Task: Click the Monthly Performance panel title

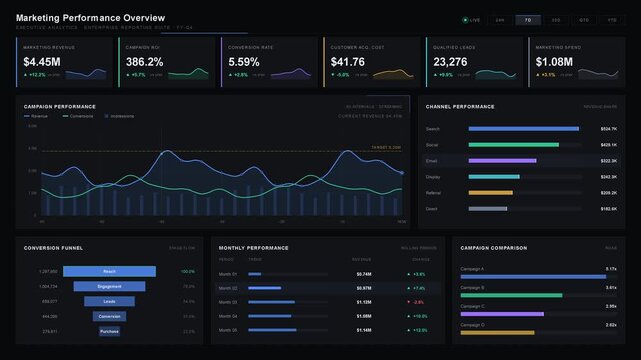Action: pos(253,248)
